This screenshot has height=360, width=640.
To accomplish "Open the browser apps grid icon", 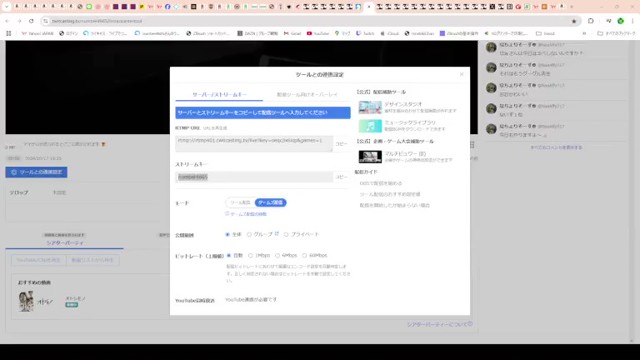I will tap(9, 33).
